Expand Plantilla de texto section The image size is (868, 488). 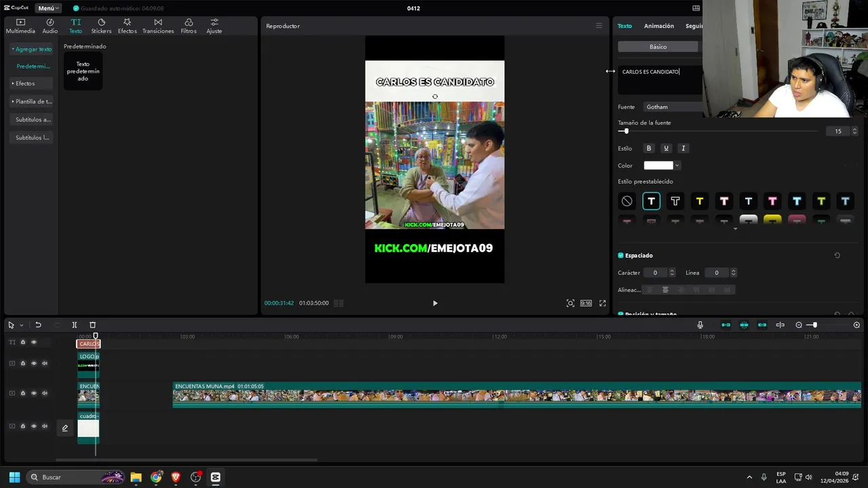coord(32,102)
